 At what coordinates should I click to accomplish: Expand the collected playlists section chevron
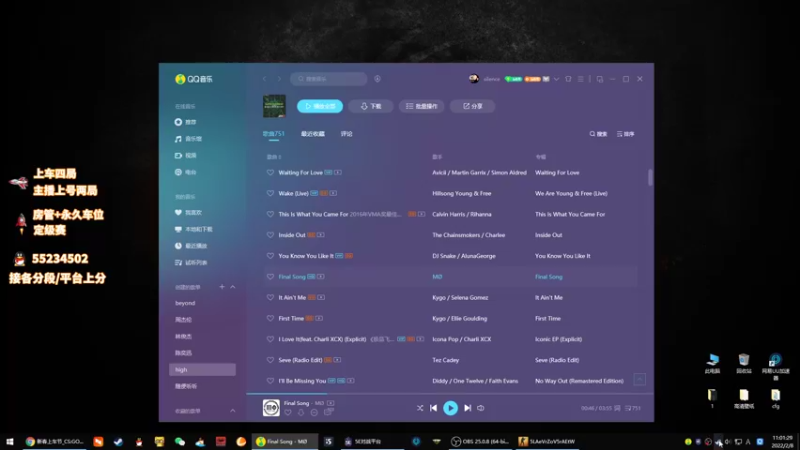tap(233, 411)
